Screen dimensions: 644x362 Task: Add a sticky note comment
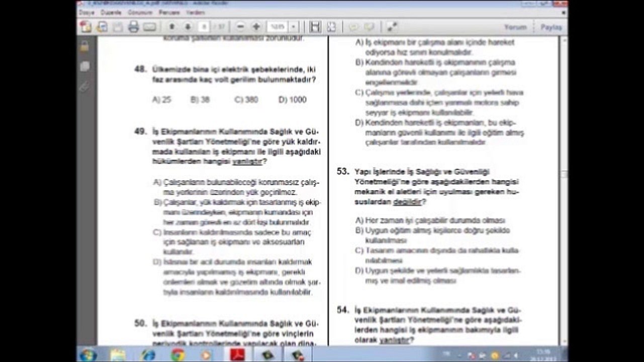[353, 27]
